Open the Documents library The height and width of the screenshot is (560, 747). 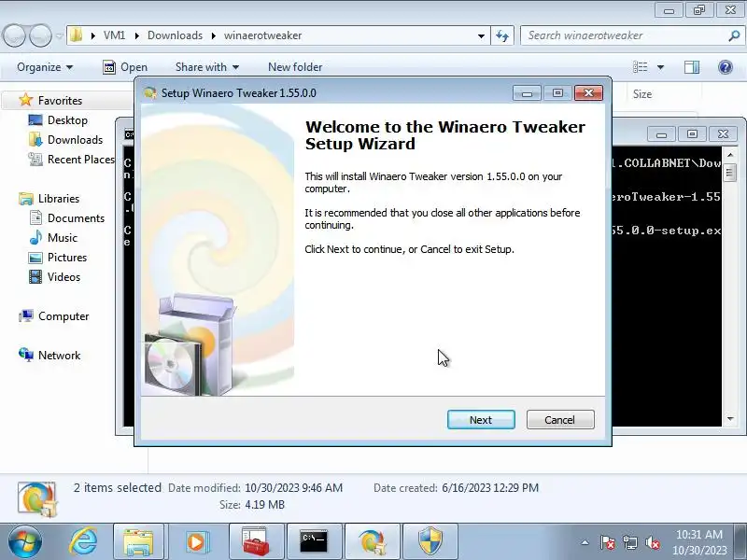[76, 217]
